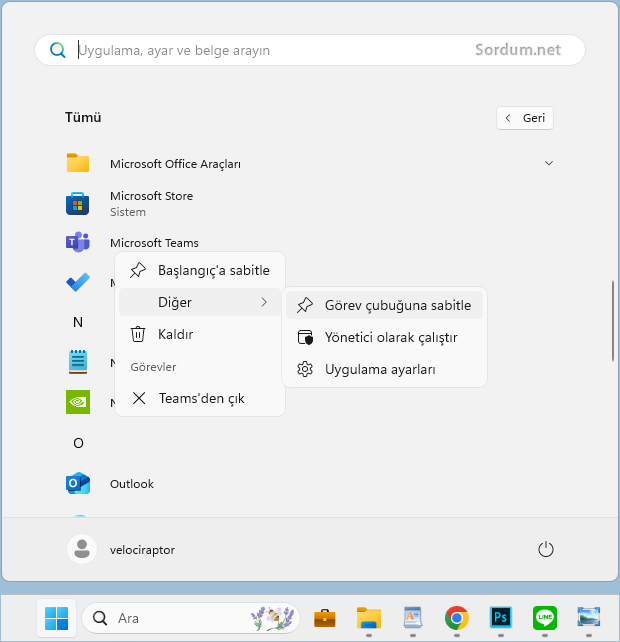Viewport: 620px width, 642px height.
Task: Click the Tümü heading
Action: pyautogui.click(x=83, y=118)
